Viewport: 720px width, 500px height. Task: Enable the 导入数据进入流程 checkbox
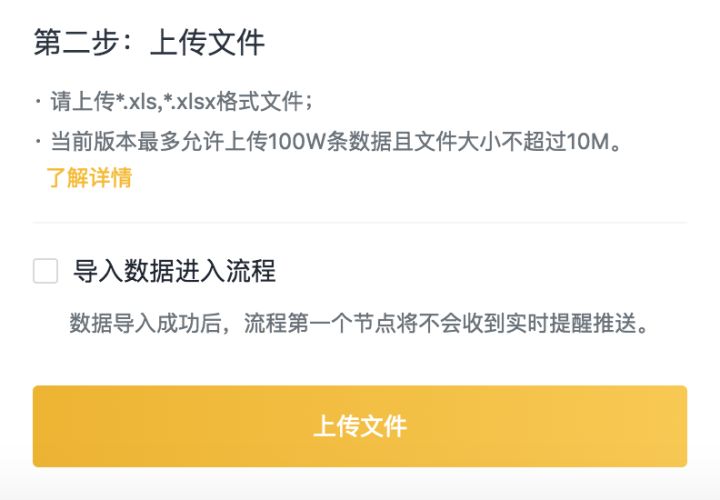pos(45,271)
